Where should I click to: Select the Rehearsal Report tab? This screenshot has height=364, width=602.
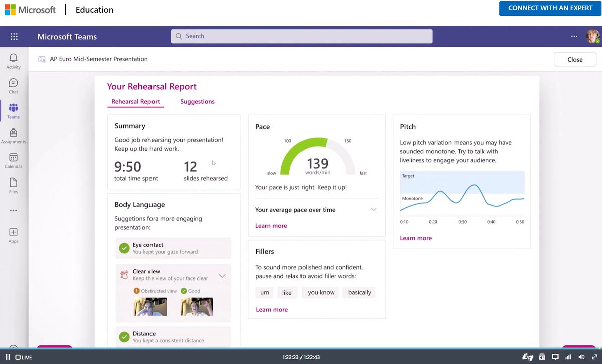[x=135, y=101]
